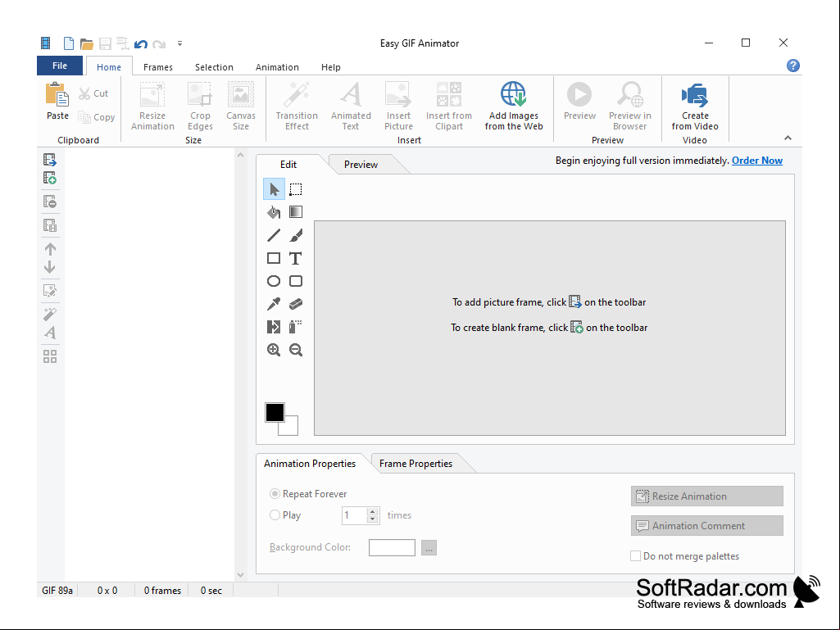Image resolution: width=840 pixels, height=630 pixels.
Task: Click the play times number field
Action: (354, 515)
